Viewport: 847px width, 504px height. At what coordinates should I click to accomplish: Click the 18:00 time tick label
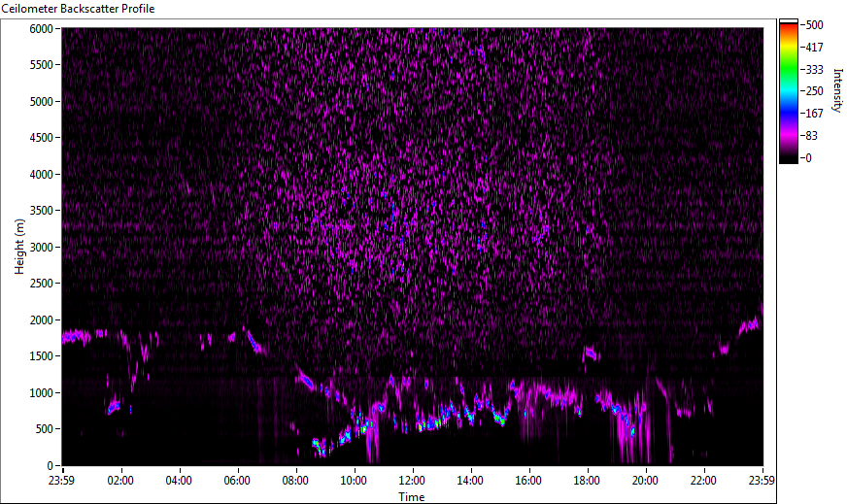[x=588, y=481]
